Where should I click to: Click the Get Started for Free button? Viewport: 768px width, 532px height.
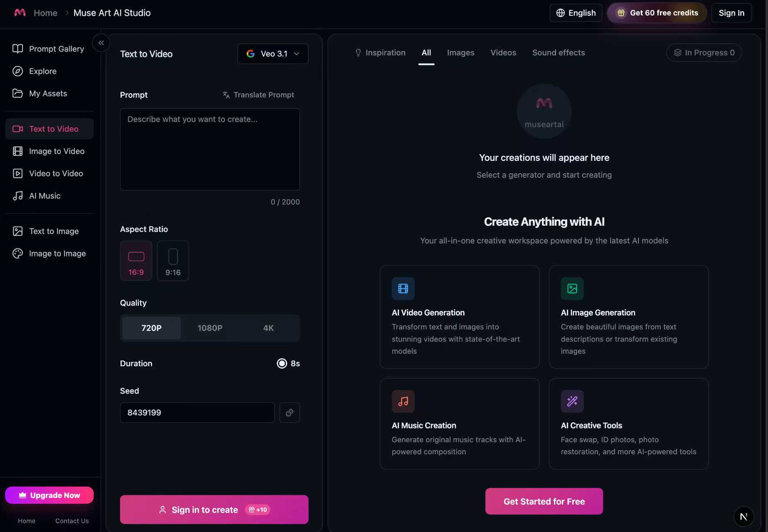(x=544, y=501)
